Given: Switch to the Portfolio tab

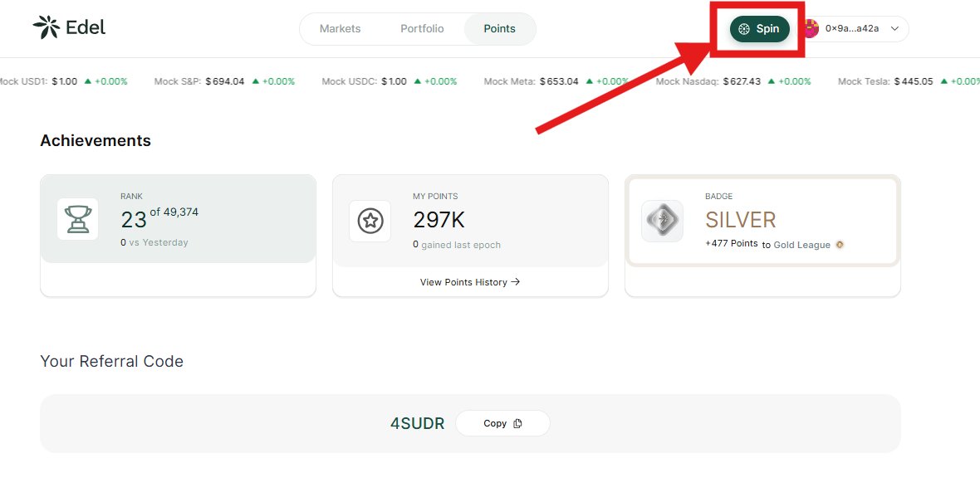Looking at the screenshot, I should coord(422,29).
